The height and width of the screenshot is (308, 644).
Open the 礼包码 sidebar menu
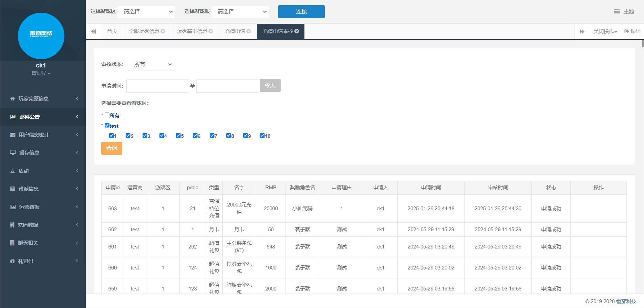[x=43, y=261]
